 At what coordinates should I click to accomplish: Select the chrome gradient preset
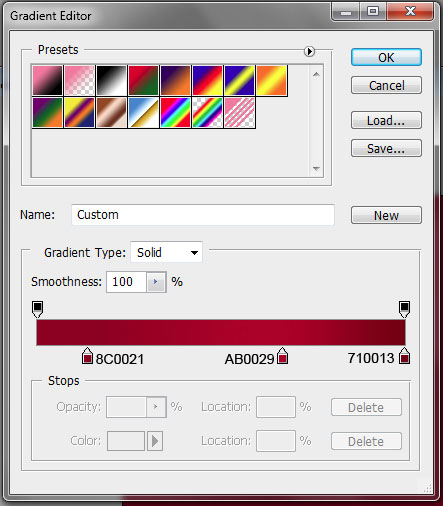(x=143, y=113)
